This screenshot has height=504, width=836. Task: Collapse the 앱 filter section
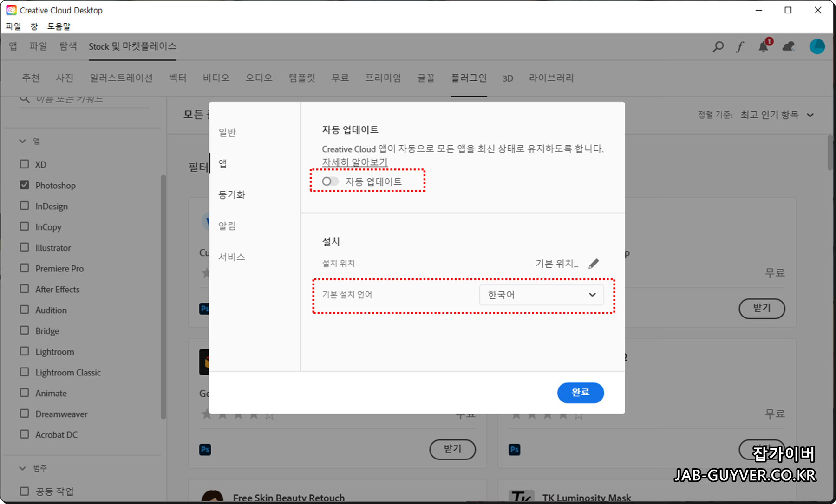coord(22,141)
